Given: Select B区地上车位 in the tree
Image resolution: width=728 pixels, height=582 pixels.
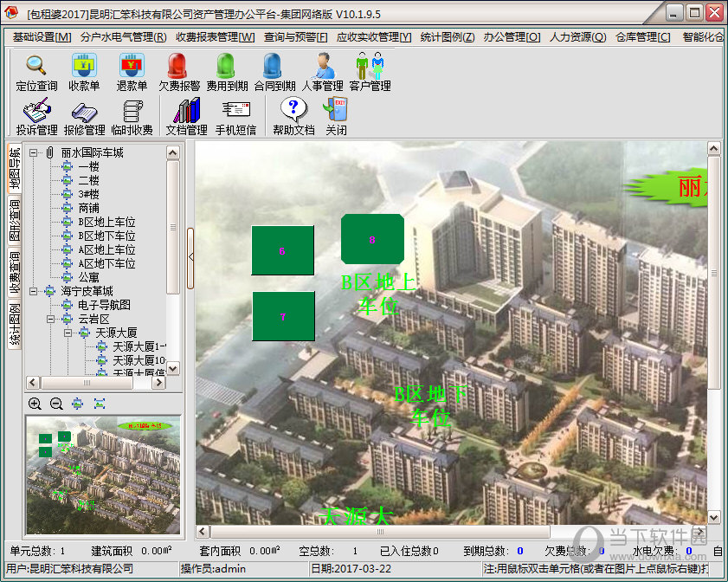Looking at the screenshot, I should [106, 223].
